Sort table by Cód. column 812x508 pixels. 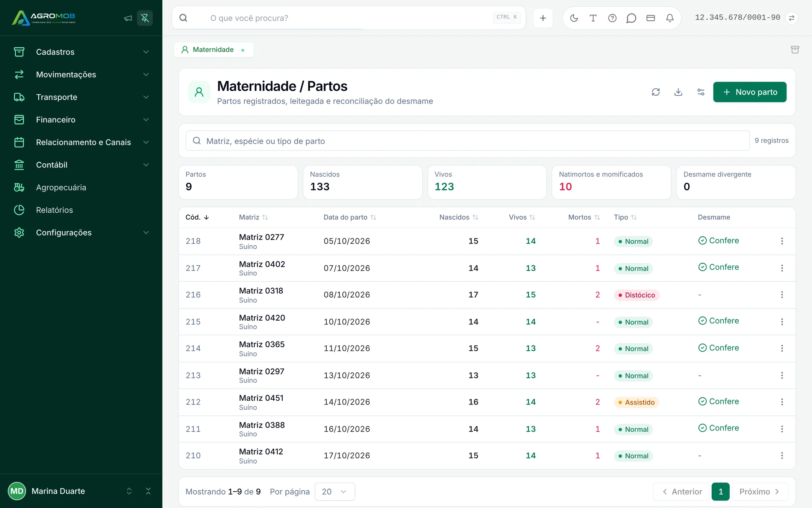click(197, 217)
